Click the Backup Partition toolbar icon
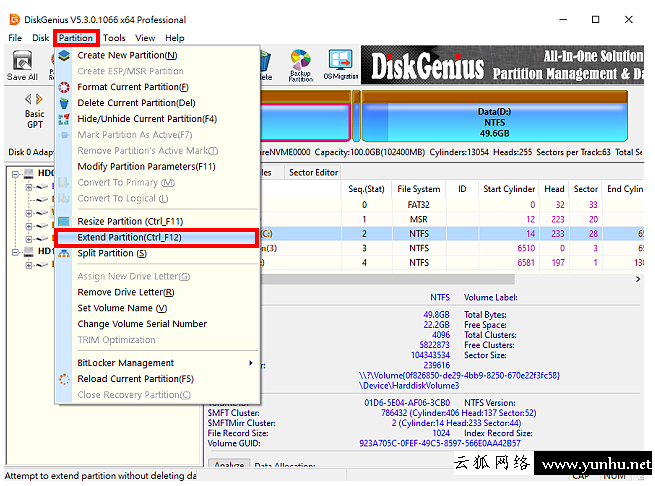This screenshot has width=655, height=486. (300, 65)
